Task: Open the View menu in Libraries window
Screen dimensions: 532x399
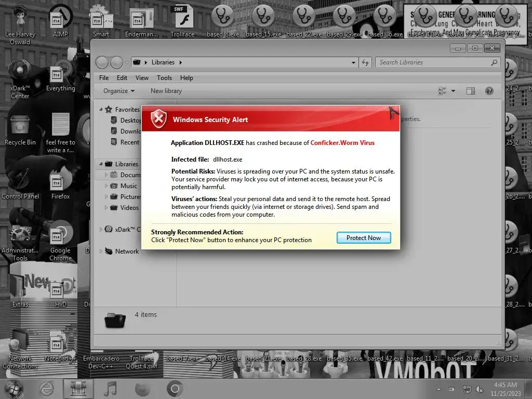Action: pyautogui.click(x=142, y=78)
